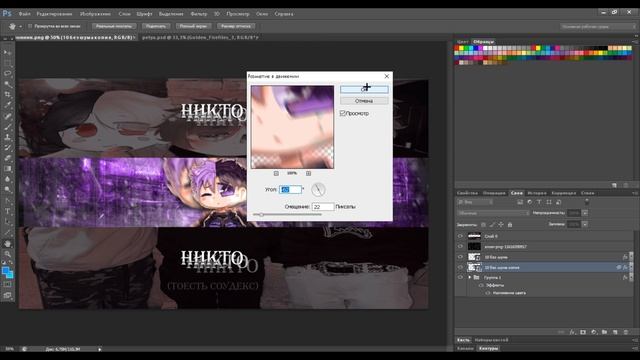This screenshot has width=640, height=360.
Task: Hide the Группа 1 group
Action: click(460, 278)
